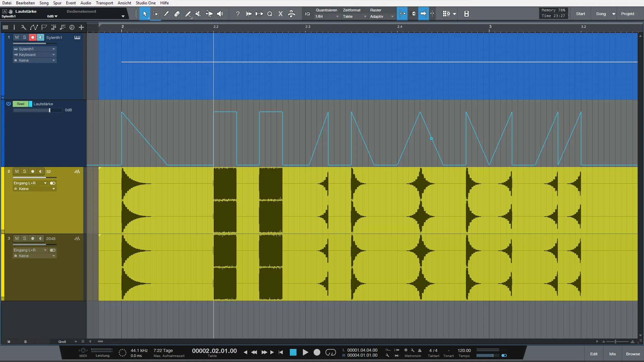Click the Start page button

pyautogui.click(x=581, y=14)
